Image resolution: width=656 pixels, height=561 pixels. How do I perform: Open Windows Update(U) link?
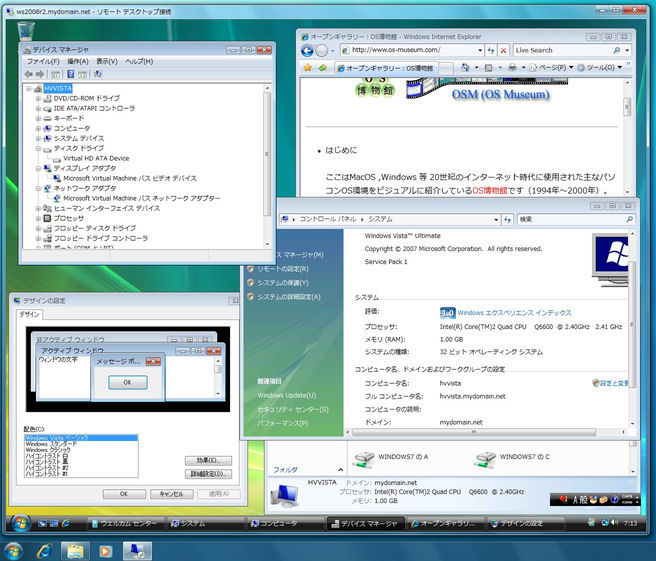click(x=287, y=395)
